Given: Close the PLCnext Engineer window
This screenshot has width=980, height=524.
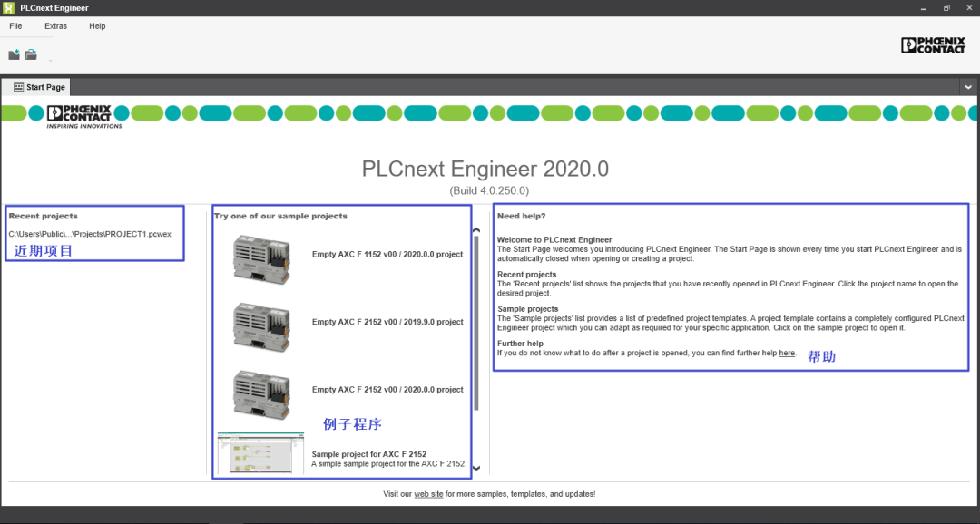Looking at the screenshot, I should [x=969, y=8].
